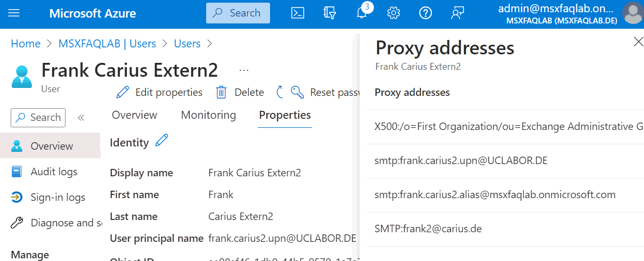The image size is (644, 261).
Task: Click the Display name value Frank Carius Extern2
Action: (255, 173)
